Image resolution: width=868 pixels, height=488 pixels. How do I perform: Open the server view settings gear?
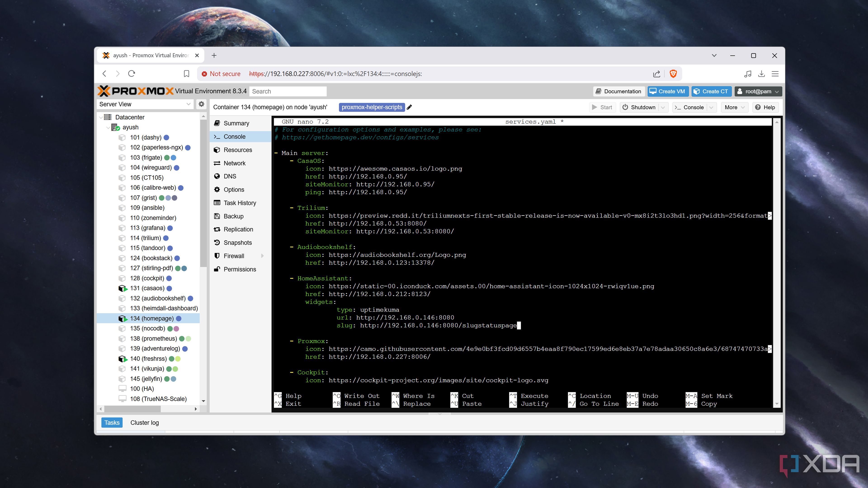(201, 104)
